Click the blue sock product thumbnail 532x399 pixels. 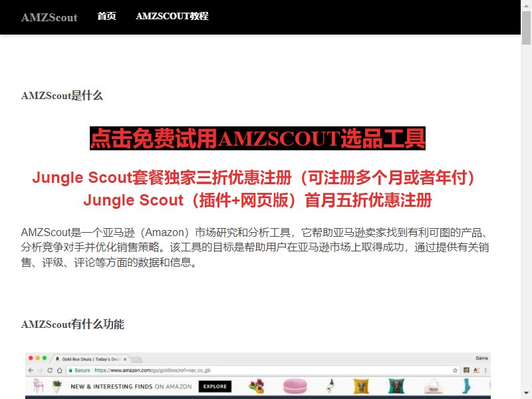point(467,386)
